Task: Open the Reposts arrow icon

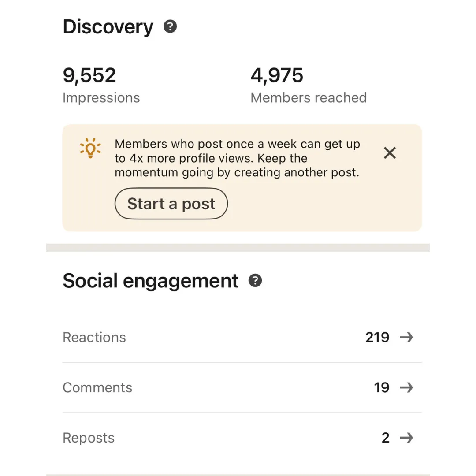Action: click(x=406, y=438)
